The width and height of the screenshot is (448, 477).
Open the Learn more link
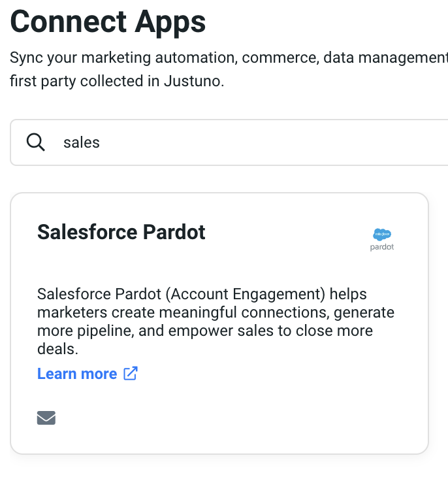(77, 374)
